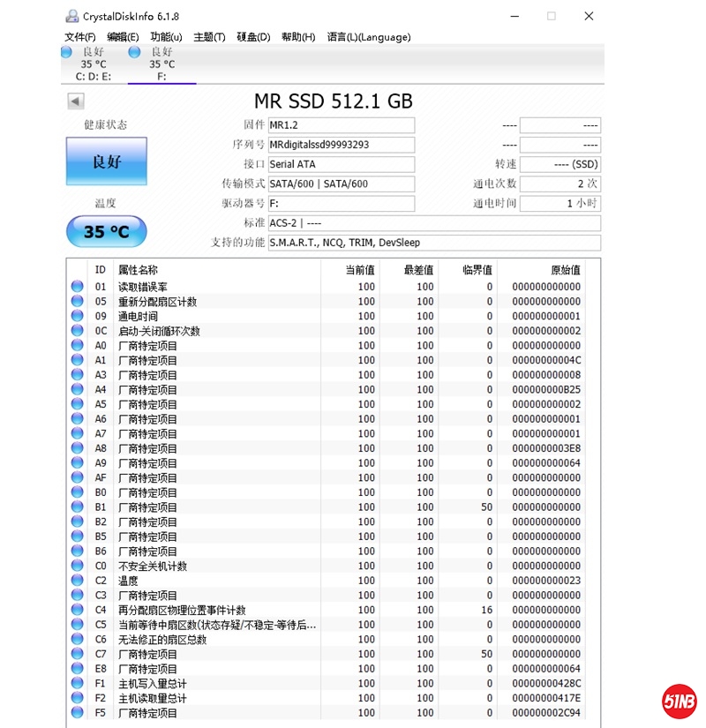
Task: Click the status icon for attribute 05 row
Action: click(x=77, y=302)
